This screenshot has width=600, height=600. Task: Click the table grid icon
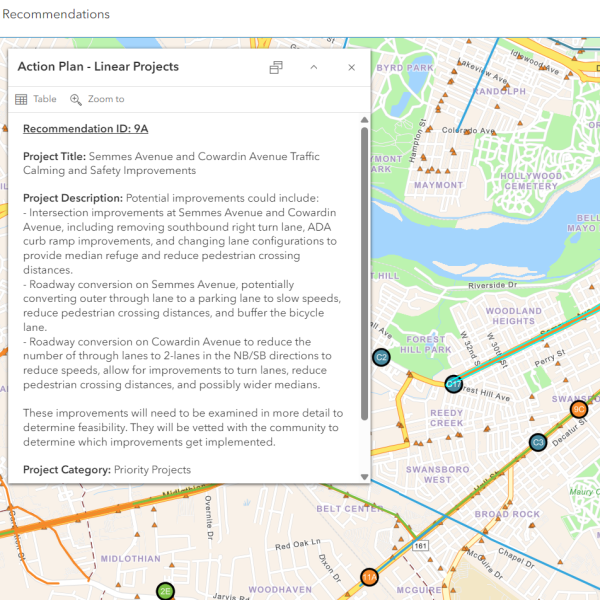(21, 99)
